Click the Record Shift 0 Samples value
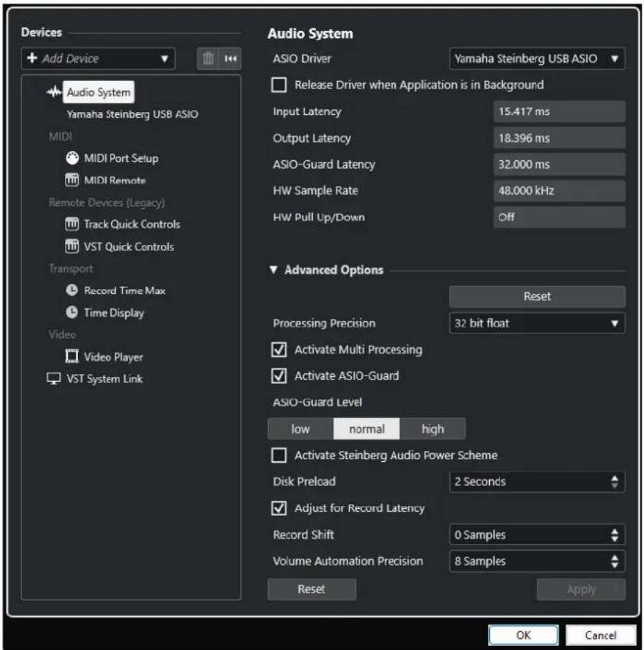Viewport: 644px width, 650px height. pyautogui.click(x=480, y=535)
